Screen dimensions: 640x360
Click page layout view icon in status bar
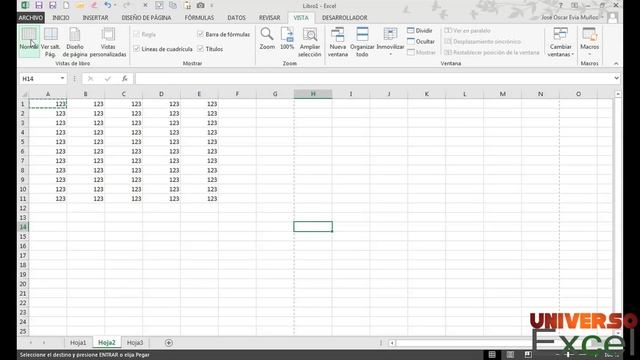click(510, 355)
